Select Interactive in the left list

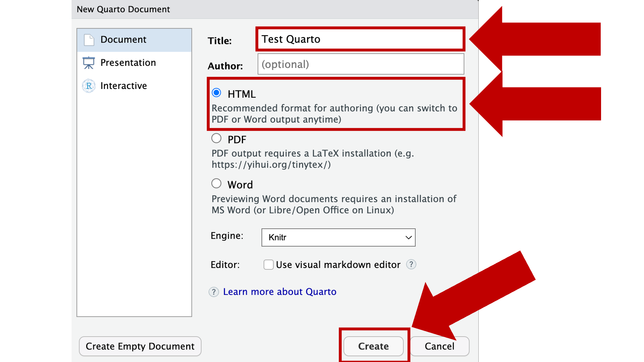coord(134,86)
